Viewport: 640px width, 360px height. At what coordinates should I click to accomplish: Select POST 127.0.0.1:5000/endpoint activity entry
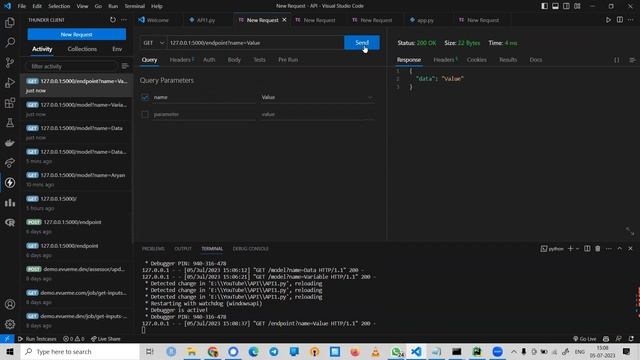click(x=76, y=227)
